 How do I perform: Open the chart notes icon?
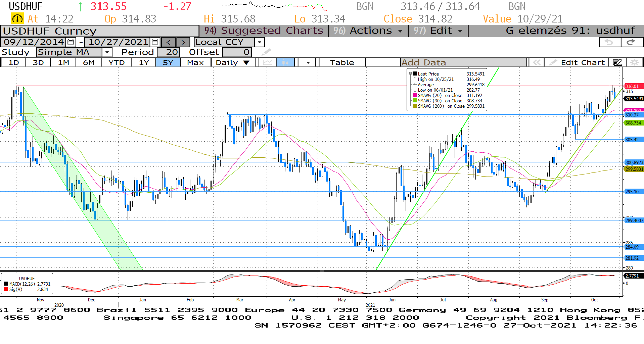(x=617, y=62)
